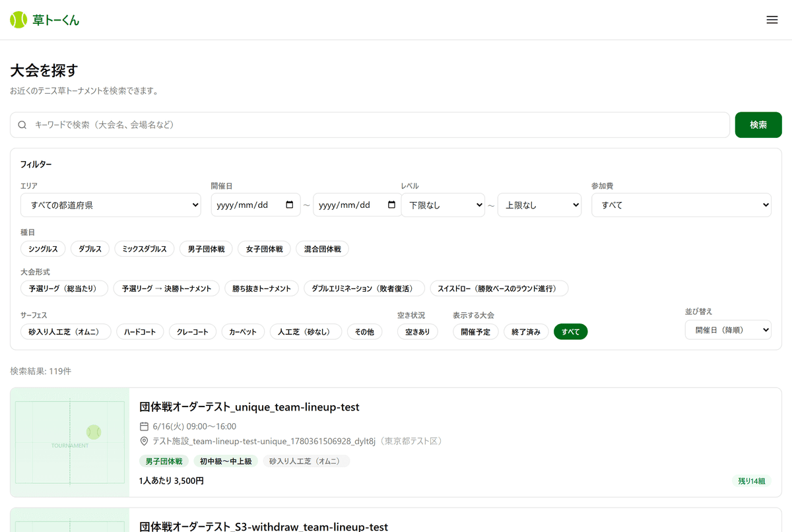Click the 6/16(火) 09:00〜16:00 date text

[194, 426]
